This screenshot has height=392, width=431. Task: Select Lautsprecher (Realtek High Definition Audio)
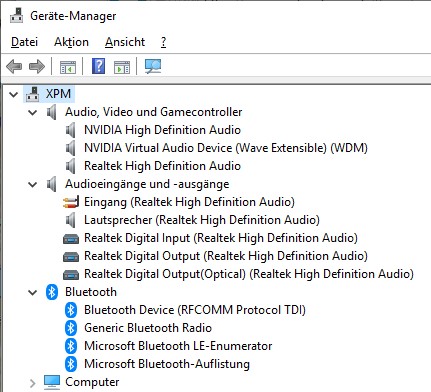coord(202,220)
